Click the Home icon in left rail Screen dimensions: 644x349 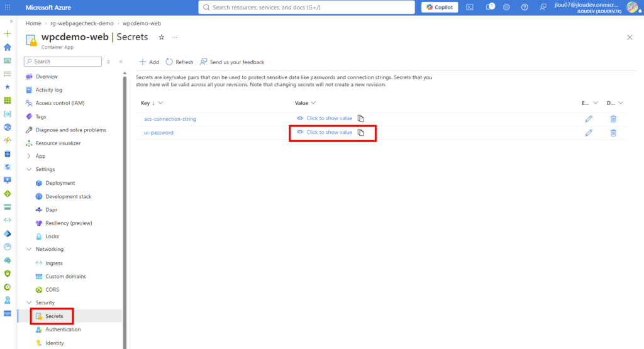(8, 47)
